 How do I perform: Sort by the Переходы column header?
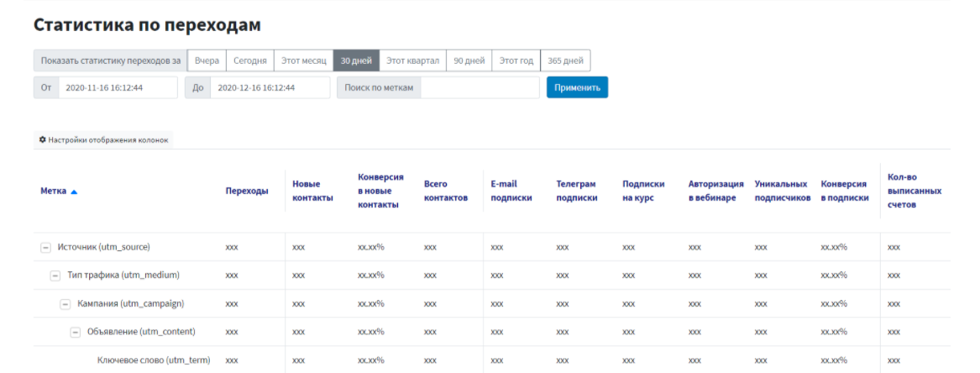pyautogui.click(x=247, y=192)
